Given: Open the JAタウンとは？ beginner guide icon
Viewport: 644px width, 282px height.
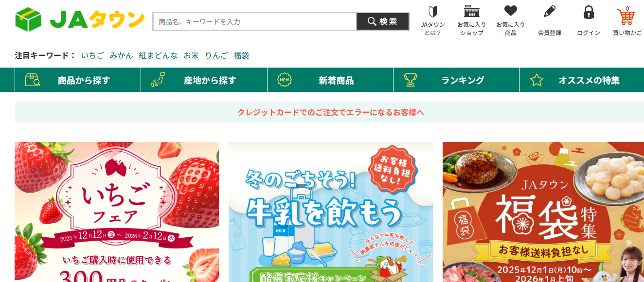Looking at the screenshot, I should tap(432, 21).
